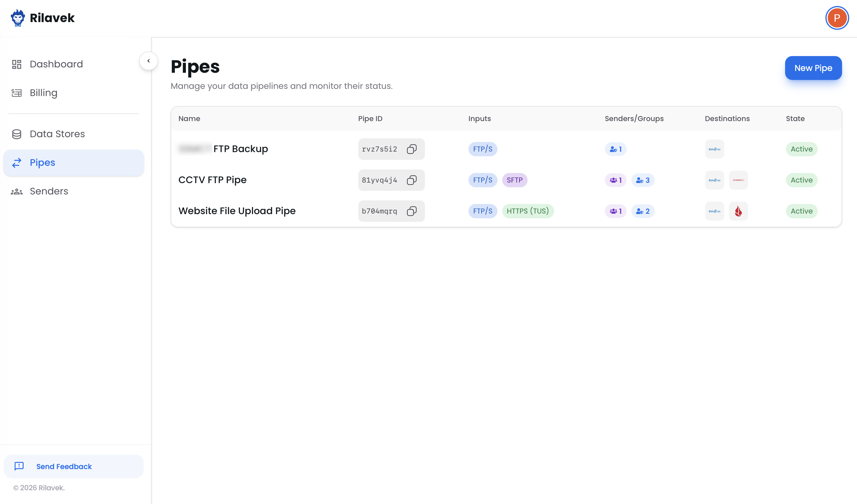Copy pipe ID 81yvq4j4
Viewport: 857px width, 504px height.
point(411,180)
